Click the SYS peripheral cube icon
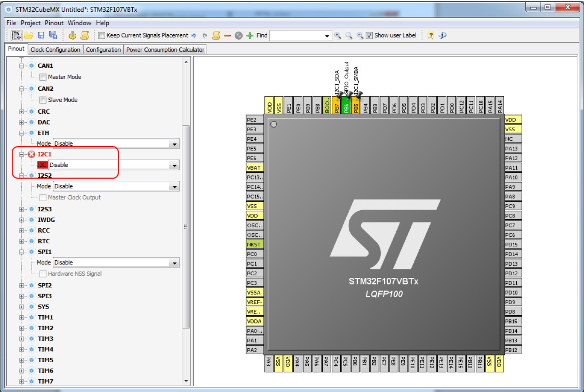584x392 pixels. (x=32, y=307)
